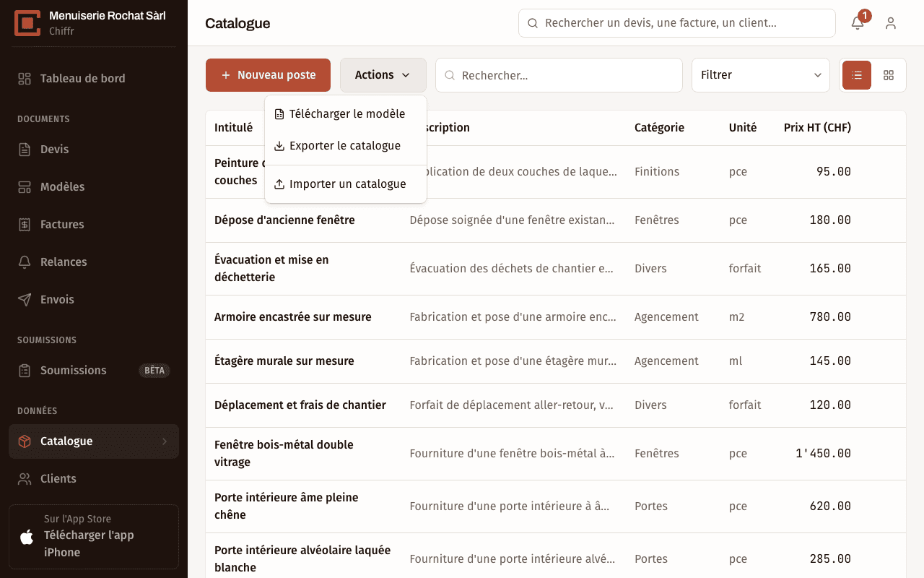The width and height of the screenshot is (924, 578).
Task: Click the upload icon beside Importer un catalogue
Action: (279, 184)
